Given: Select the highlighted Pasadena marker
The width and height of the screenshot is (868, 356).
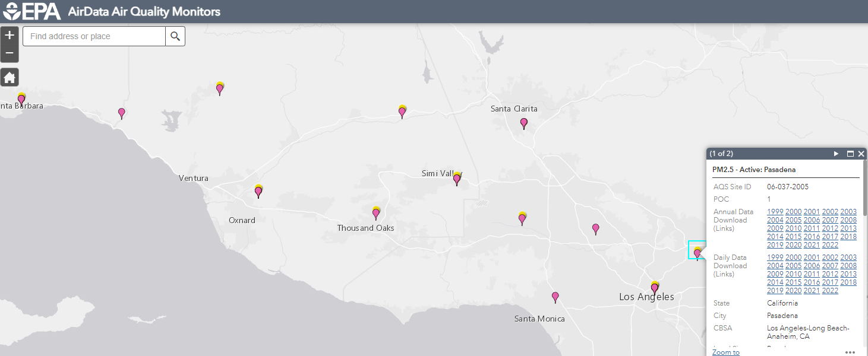Looking at the screenshot, I should click(x=697, y=252).
